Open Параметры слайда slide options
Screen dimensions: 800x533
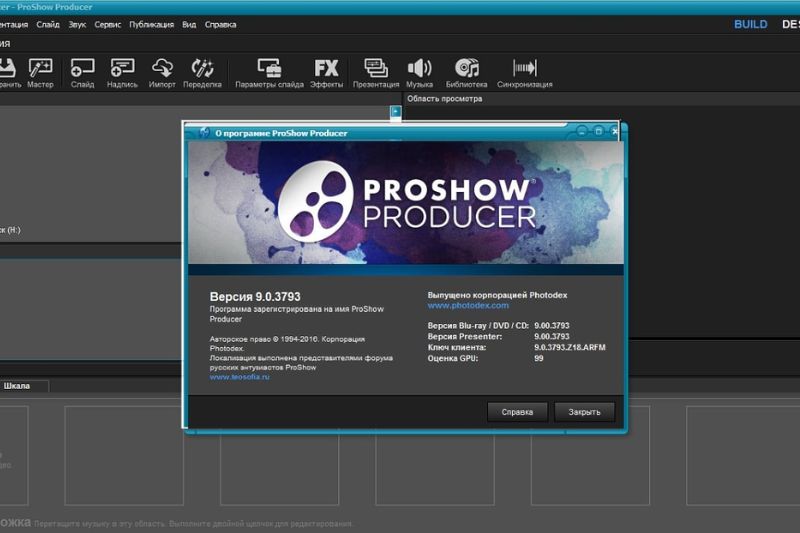point(269,73)
